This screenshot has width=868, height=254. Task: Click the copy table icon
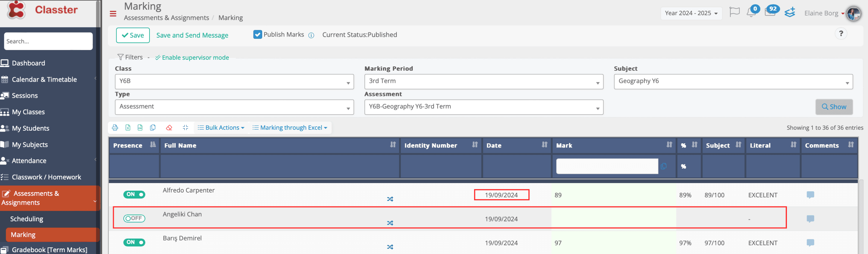coord(153,128)
